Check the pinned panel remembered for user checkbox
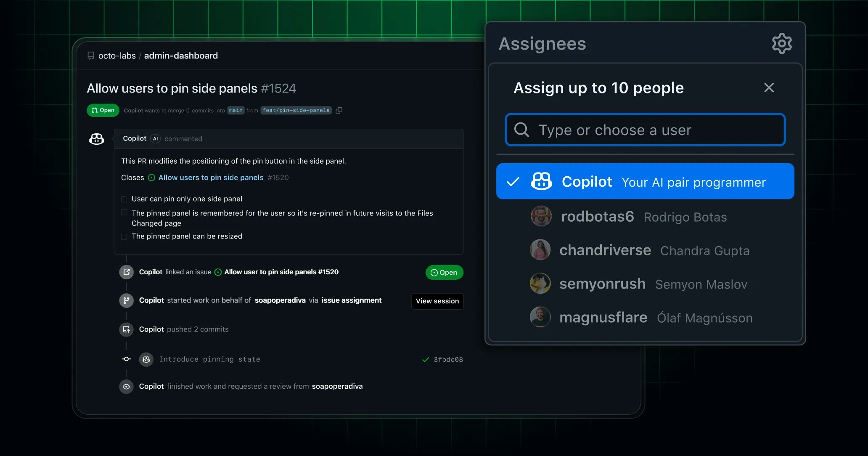The width and height of the screenshot is (868, 456). 124,212
